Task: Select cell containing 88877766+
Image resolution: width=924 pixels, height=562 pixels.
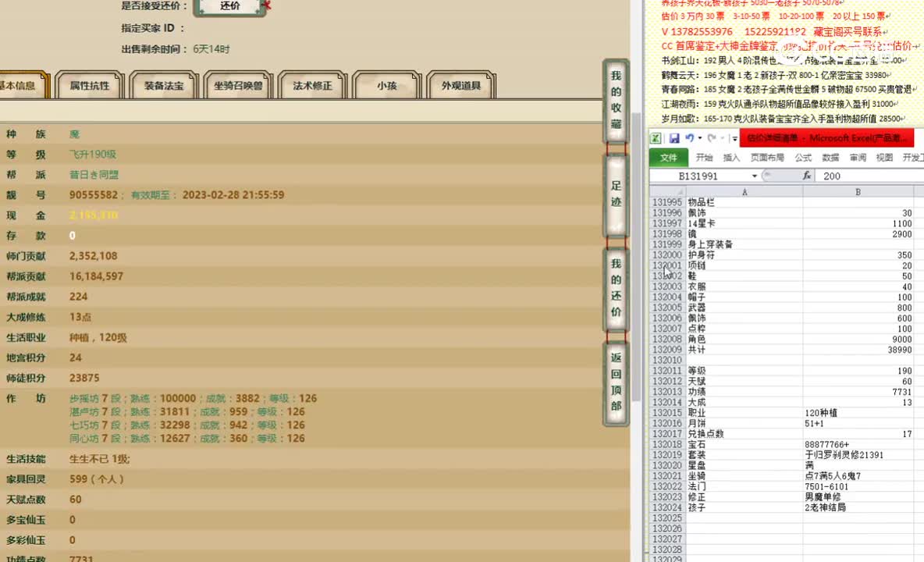Action: (858, 445)
